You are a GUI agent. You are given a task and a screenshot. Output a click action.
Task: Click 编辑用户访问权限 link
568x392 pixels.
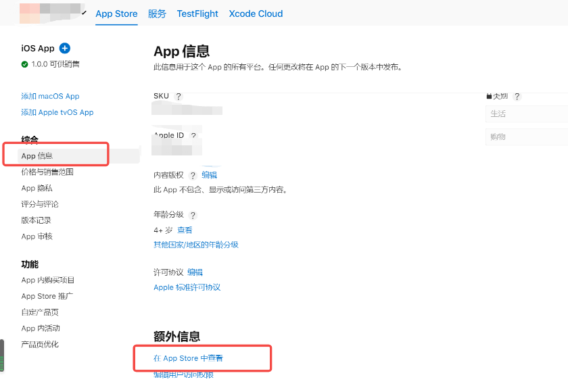tap(183, 374)
